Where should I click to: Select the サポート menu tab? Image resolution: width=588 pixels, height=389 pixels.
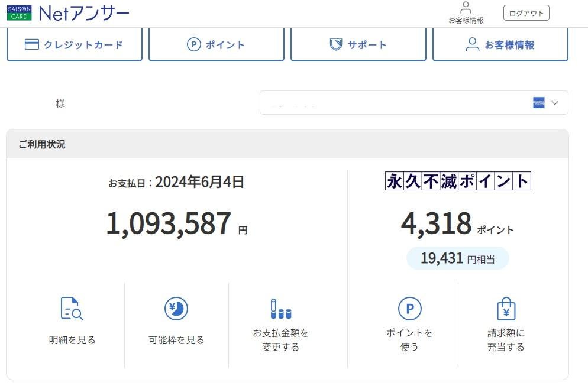pos(358,45)
